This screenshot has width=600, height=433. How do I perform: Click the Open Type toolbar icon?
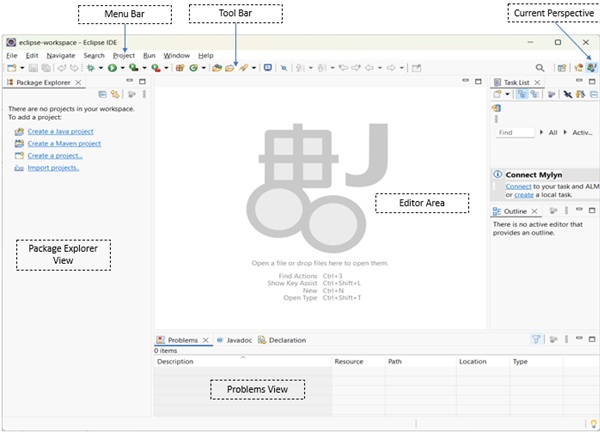(x=217, y=68)
